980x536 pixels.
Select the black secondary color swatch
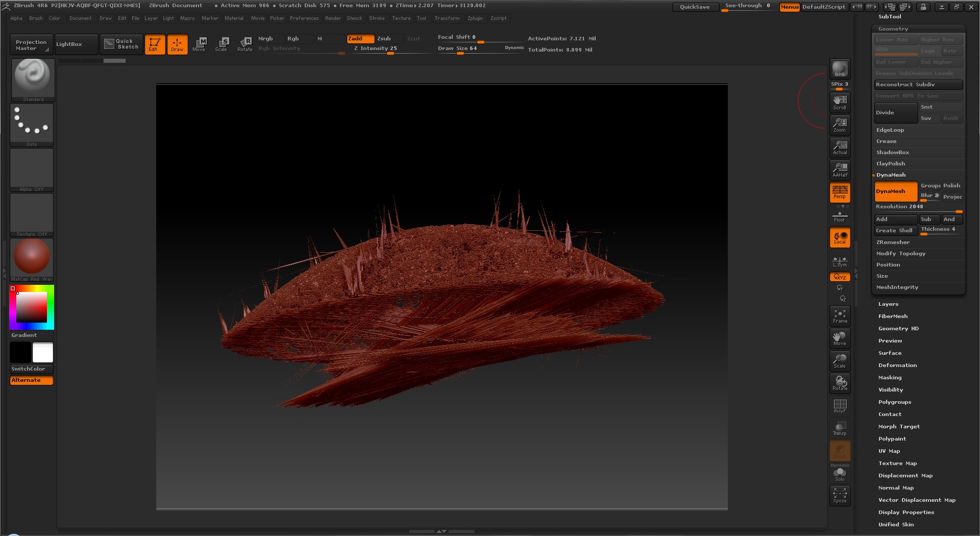[20, 352]
